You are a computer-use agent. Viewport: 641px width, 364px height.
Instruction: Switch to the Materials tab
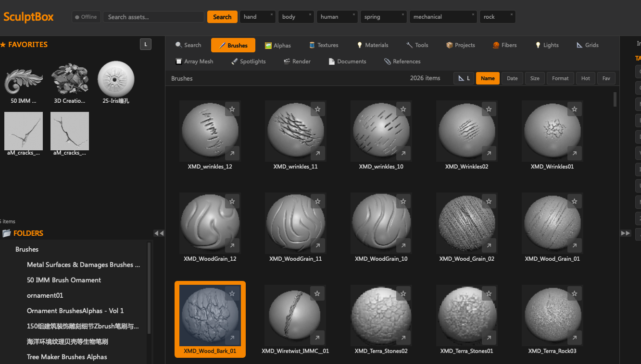(372, 45)
